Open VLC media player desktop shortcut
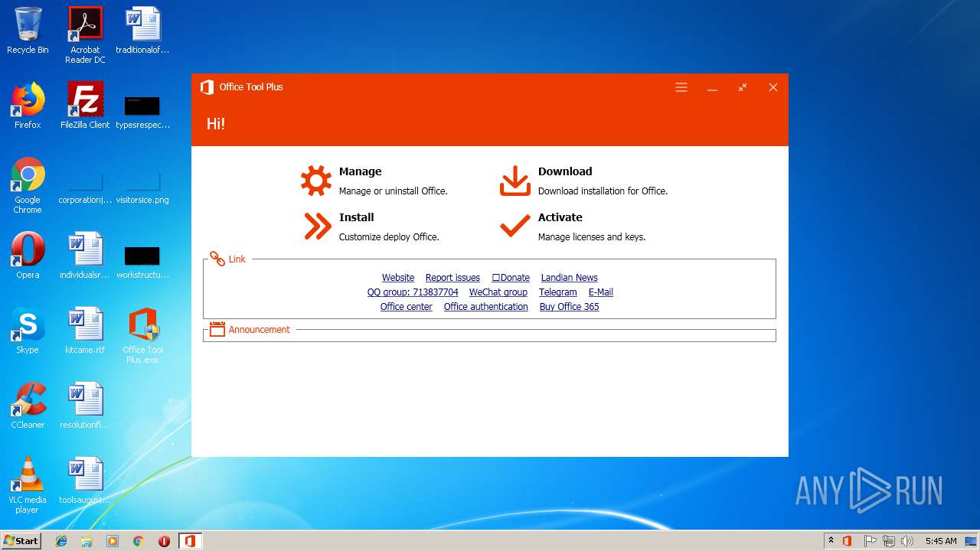 tap(28, 485)
